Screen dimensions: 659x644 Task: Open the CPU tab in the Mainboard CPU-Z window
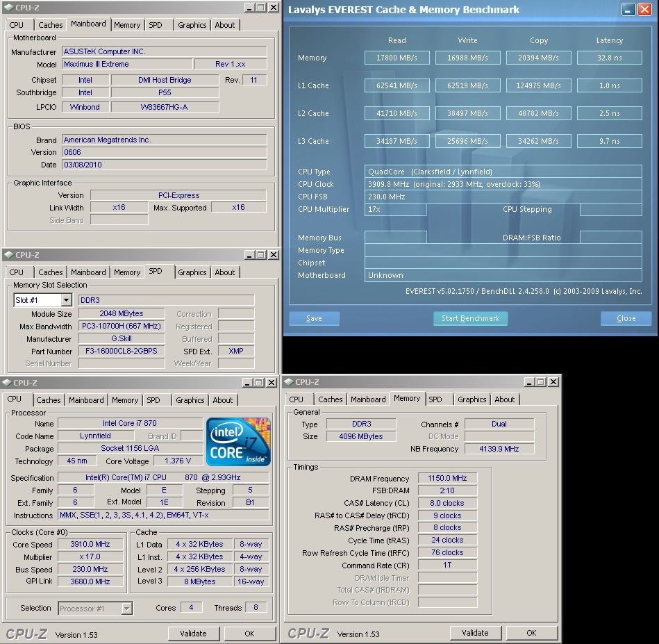(x=17, y=25)
